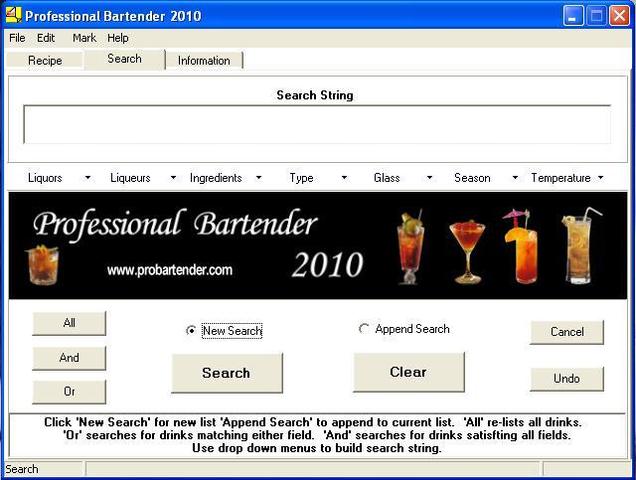636x480 pixels.
Task: Switch to the Recipe tab
Action: tap(45, 60)
